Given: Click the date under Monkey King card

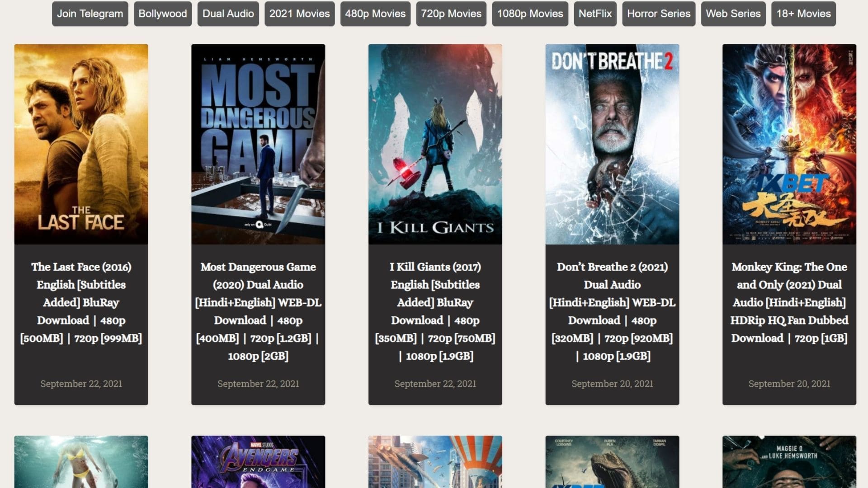Looking at the screenshot, I should click(789, 384).
